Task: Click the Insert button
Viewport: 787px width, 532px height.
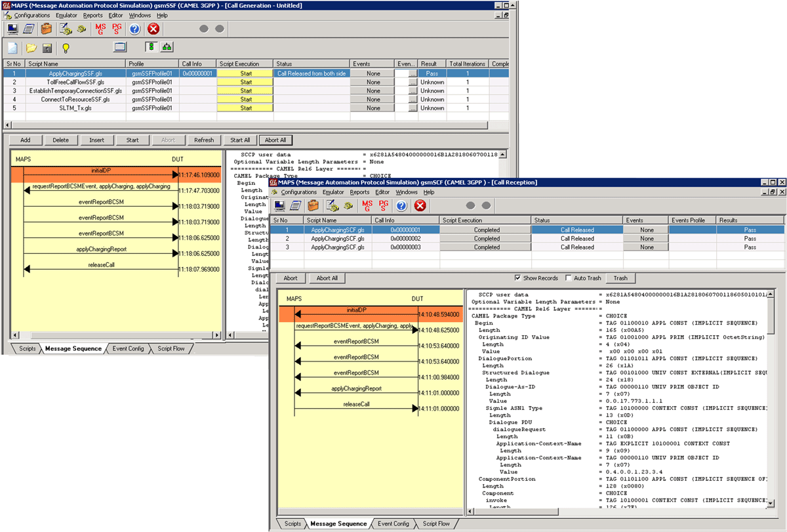Action: tap(96, 140)
